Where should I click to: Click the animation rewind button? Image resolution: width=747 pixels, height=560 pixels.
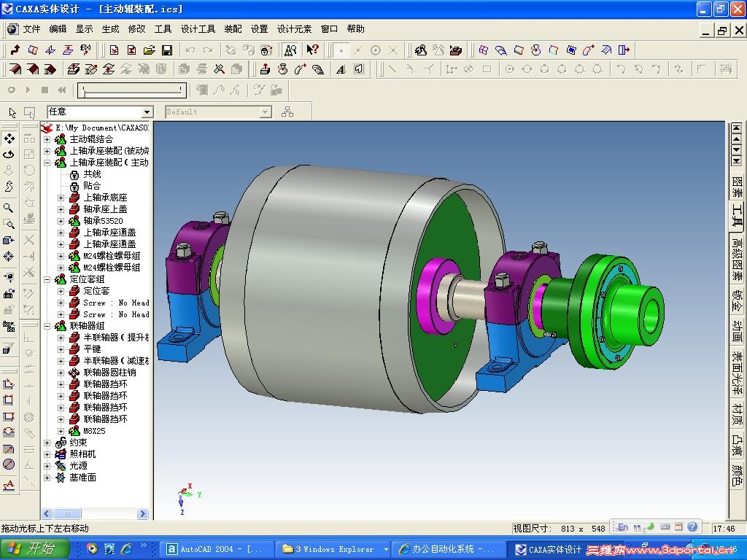61,90
